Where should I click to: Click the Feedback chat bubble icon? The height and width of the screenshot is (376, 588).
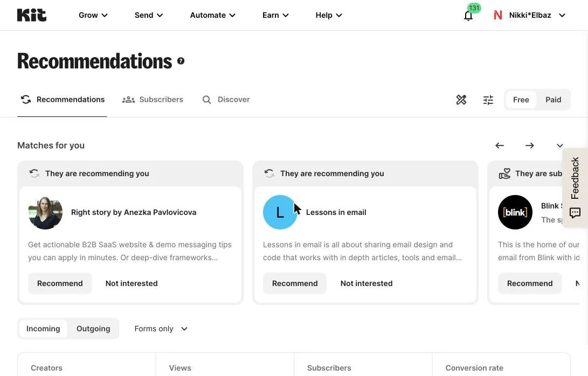tap(575, 213)
